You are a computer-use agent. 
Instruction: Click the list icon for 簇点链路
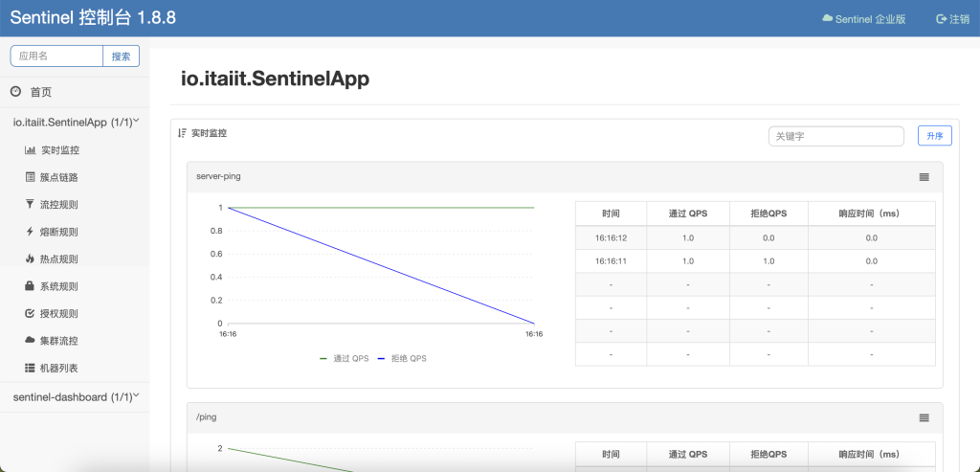30,177
